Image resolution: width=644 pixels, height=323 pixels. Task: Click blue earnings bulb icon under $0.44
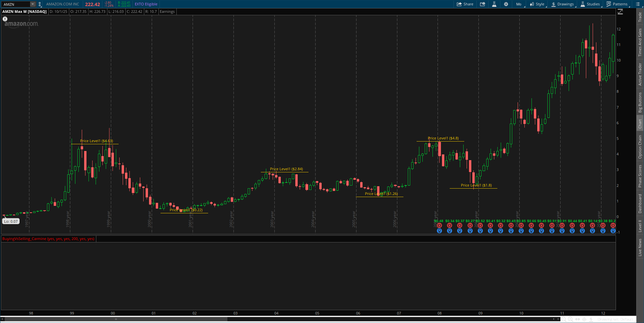click(572, 231)
